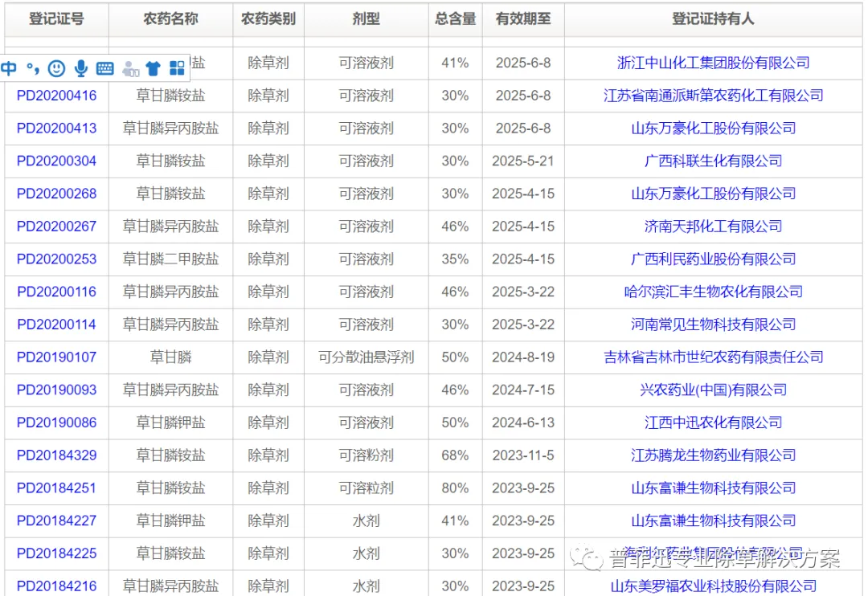868x596 pixels.
Task: Open holder 广西科联生化有限公司
Action: 713,161
